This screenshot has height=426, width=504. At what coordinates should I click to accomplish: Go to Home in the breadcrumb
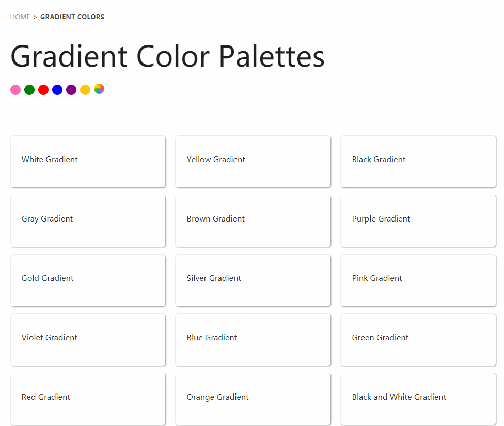click(20, 17)
